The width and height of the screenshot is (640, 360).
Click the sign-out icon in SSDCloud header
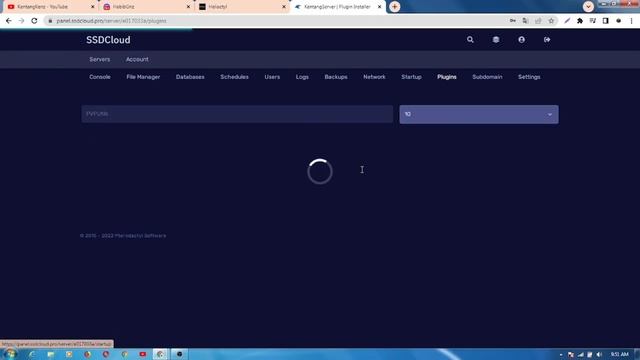click(547, 40)
